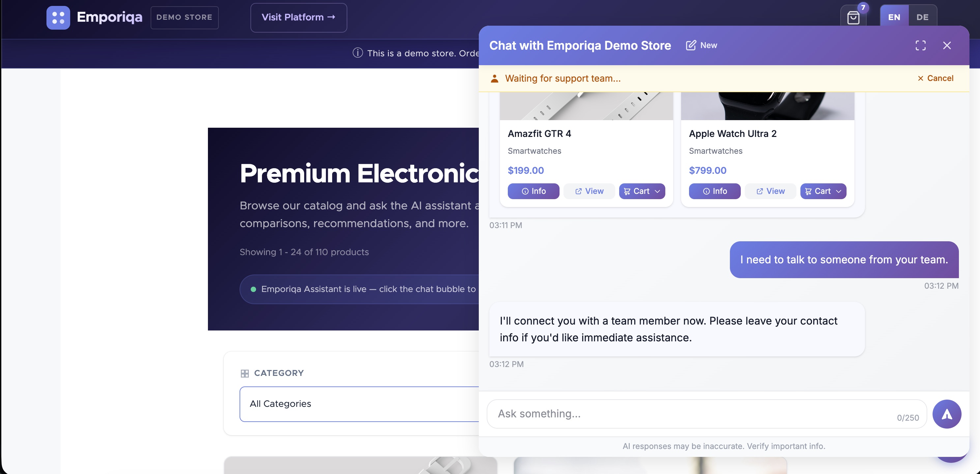The image size is (980, 474).
Task: Click View for Apple Watch Ultra 2
Action: pos(770,191)
